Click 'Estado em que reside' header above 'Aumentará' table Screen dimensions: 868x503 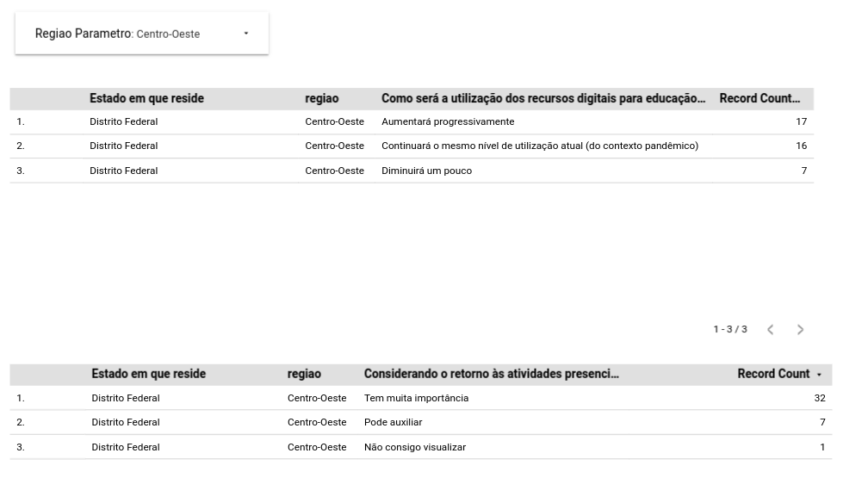(146, 99)
